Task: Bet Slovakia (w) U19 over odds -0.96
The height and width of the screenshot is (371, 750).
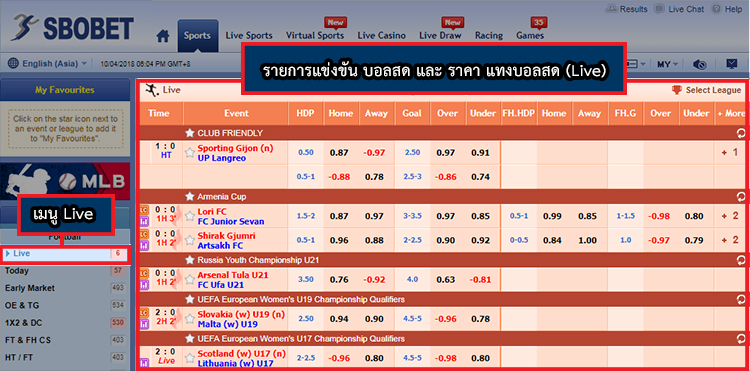Action: click(x=446, y=319)
